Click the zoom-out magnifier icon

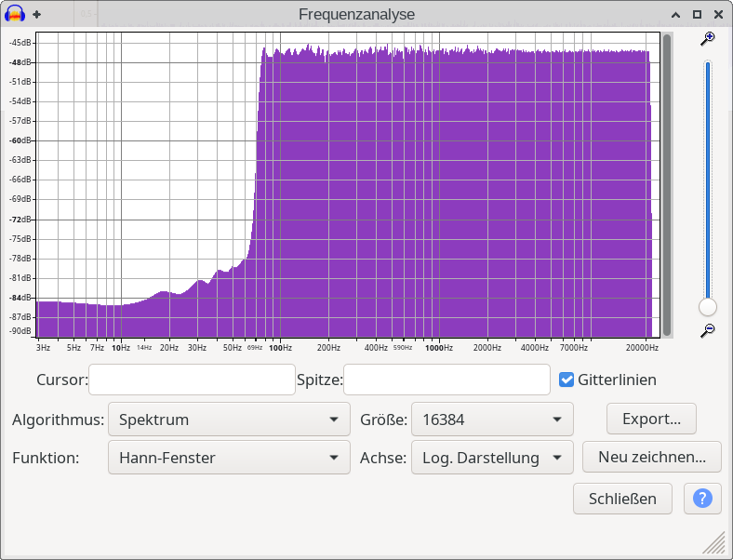point(708,330)
